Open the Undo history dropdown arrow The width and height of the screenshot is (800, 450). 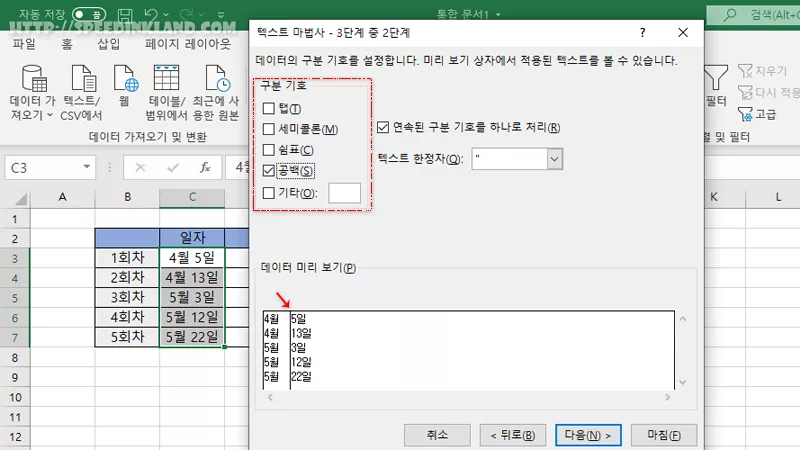[166, 15]
